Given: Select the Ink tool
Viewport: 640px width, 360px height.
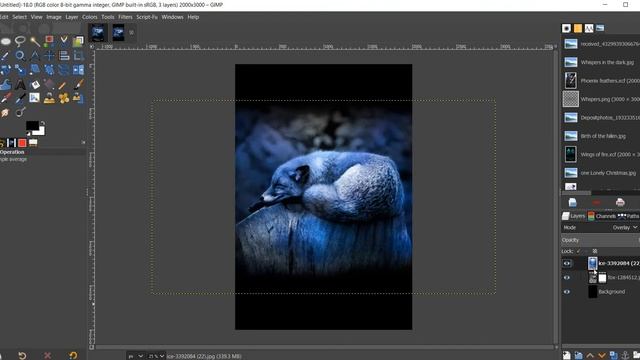Looking at the screenshot, I should 20,98.
